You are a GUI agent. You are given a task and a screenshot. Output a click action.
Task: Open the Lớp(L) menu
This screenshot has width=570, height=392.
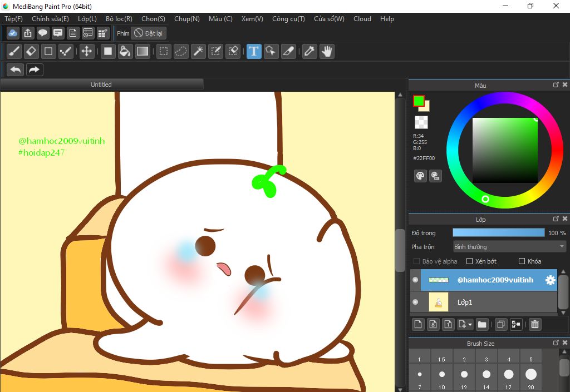[87, 19]
